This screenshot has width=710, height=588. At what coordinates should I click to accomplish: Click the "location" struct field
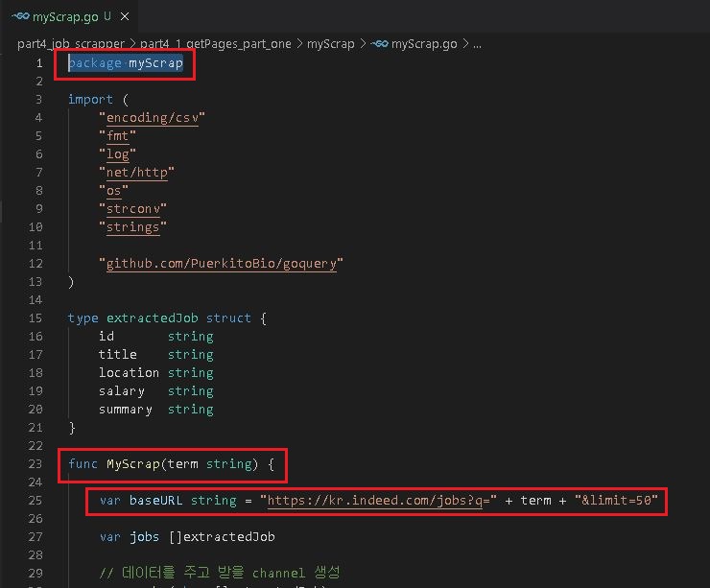130,373
